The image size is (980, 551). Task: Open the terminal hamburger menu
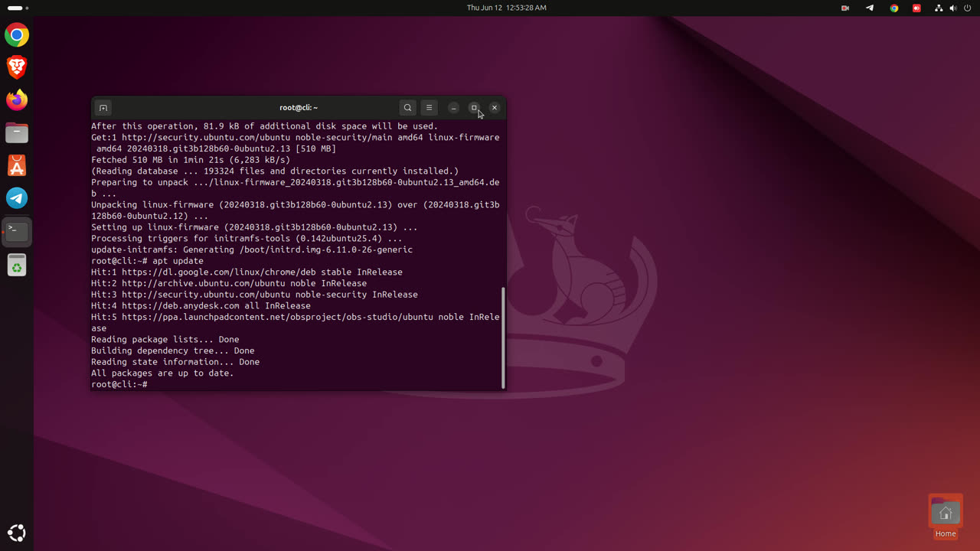tap(429, 108)
